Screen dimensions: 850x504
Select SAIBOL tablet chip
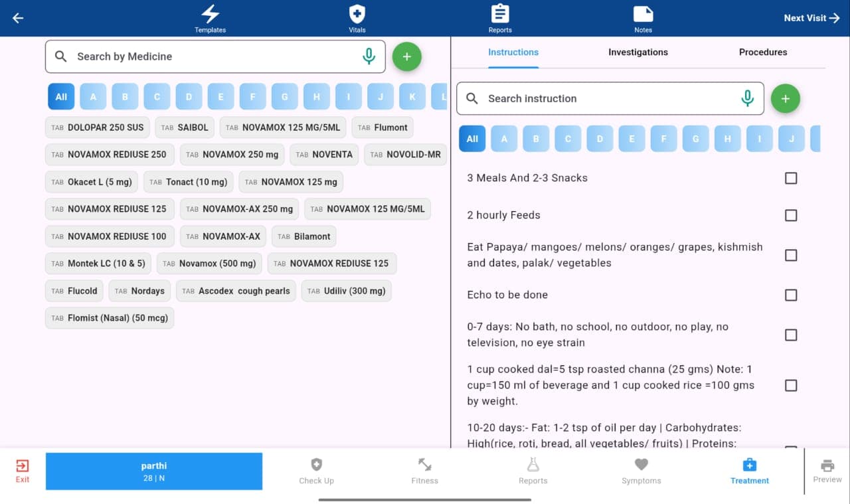185,127
